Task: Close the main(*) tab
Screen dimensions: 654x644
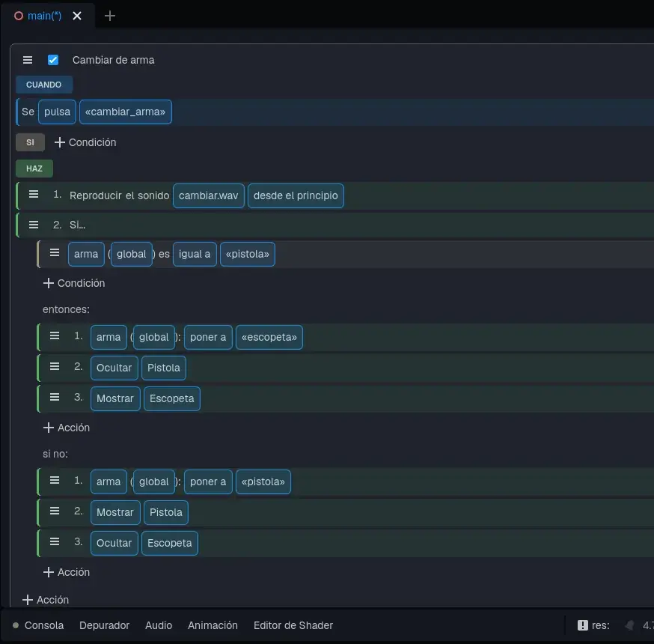Action: (x=77, y=16)
